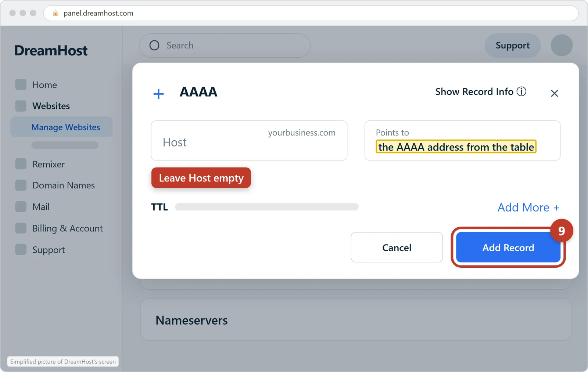Select Home in the sidebar
Viewport: 588px width, 372px height.
(44, 85)
